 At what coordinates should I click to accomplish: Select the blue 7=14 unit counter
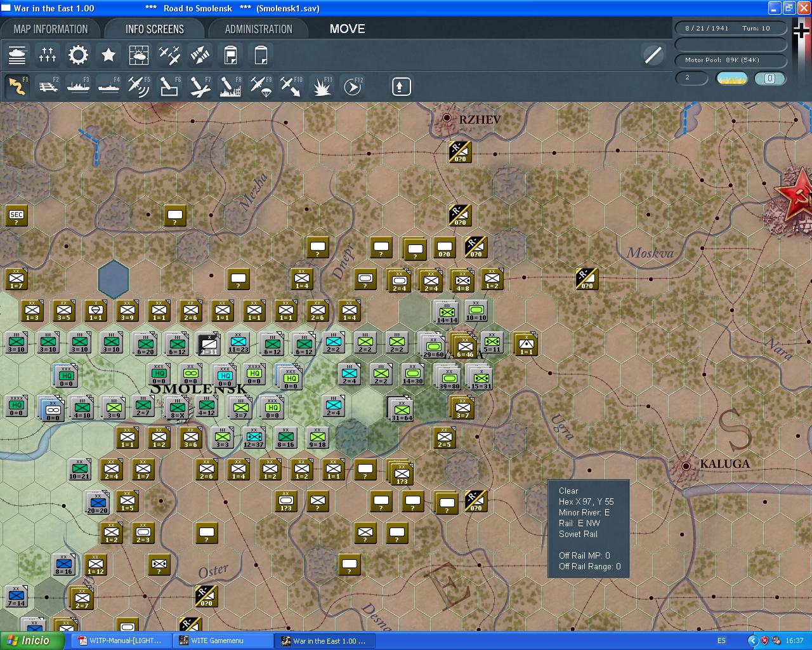pyautogui.click(x=16, y=597)
